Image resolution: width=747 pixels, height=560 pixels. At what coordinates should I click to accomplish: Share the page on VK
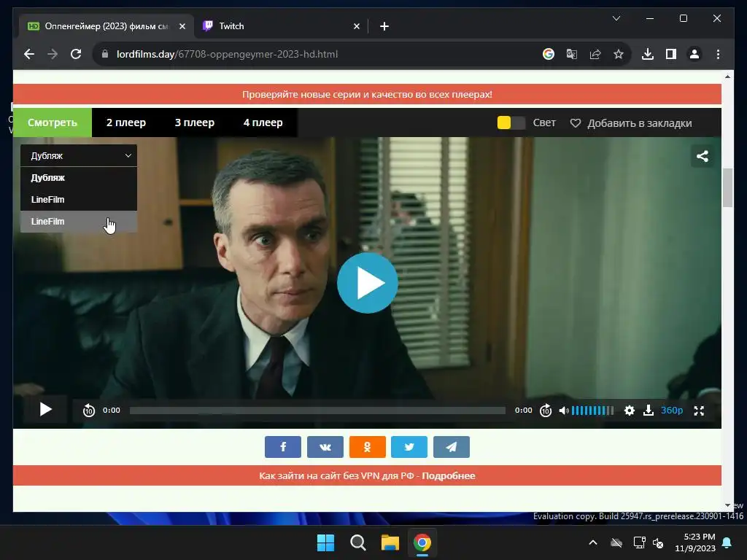(325, 447)
